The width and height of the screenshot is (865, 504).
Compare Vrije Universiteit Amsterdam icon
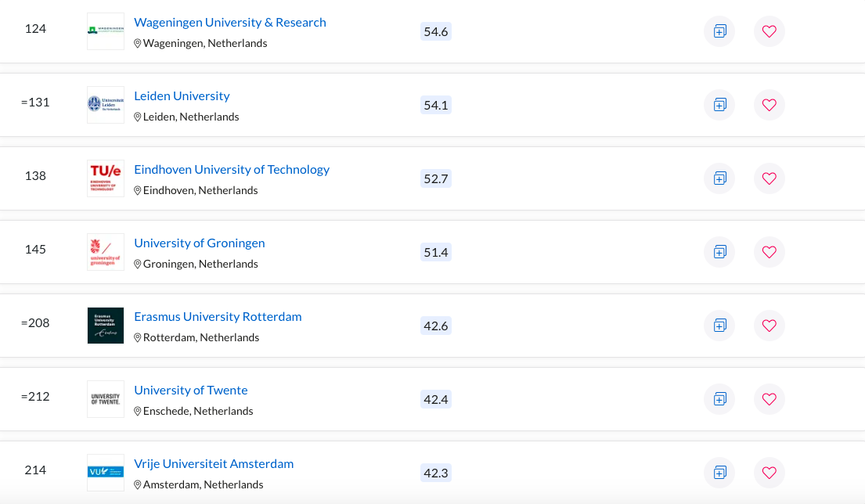pos(719,473)
